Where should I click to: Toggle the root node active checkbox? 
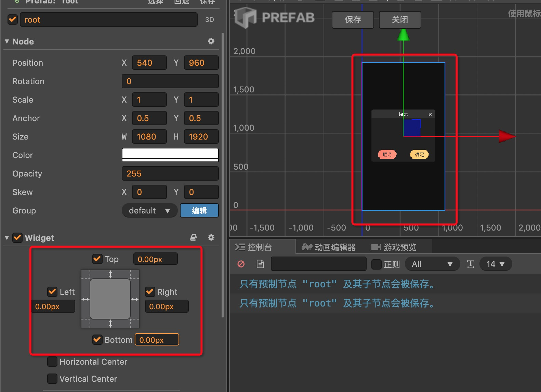(13, 19)
